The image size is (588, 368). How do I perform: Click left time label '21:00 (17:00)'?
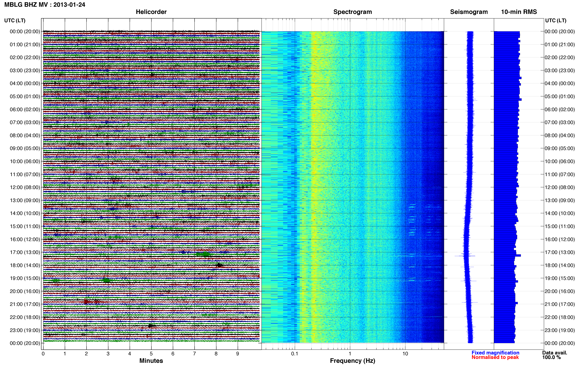25,304
